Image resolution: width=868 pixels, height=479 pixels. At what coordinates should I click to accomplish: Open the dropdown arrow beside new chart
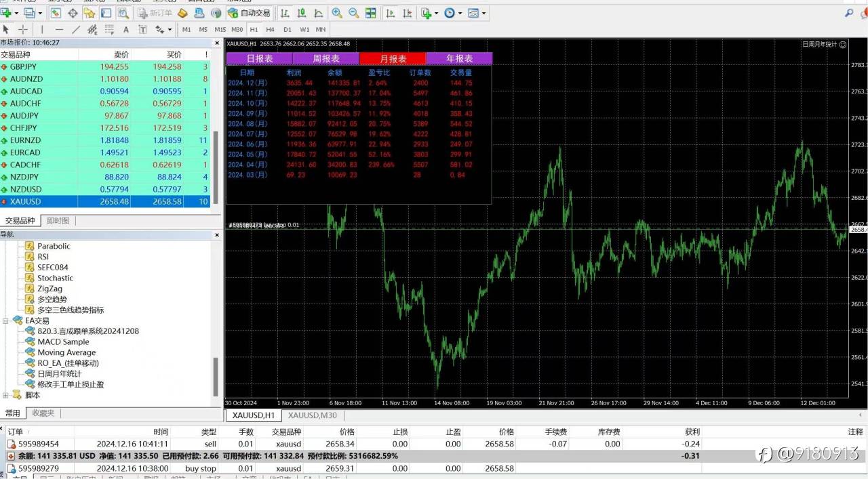click(16, 13)
